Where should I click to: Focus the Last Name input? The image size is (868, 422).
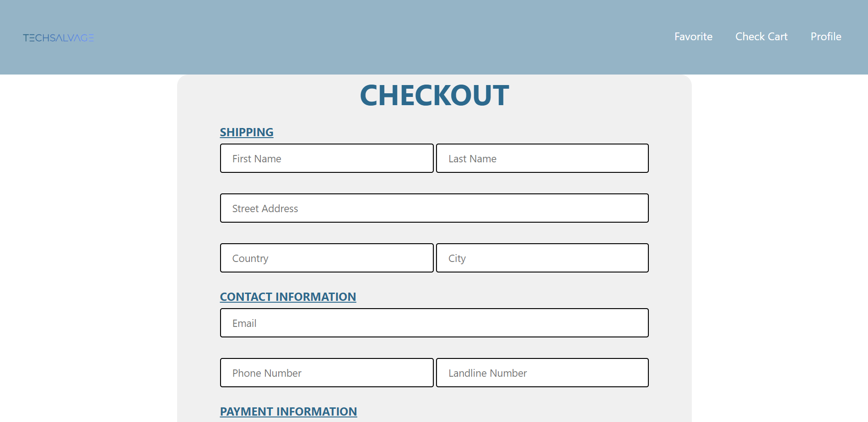click(x=542, y=158)
